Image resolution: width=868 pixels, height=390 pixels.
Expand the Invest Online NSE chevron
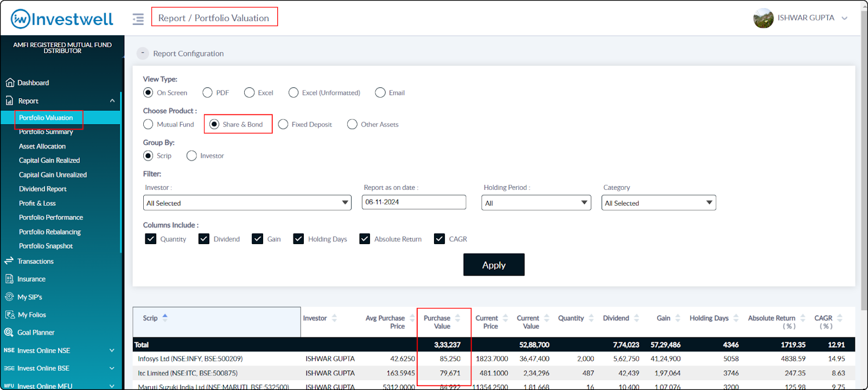[112, 350]
